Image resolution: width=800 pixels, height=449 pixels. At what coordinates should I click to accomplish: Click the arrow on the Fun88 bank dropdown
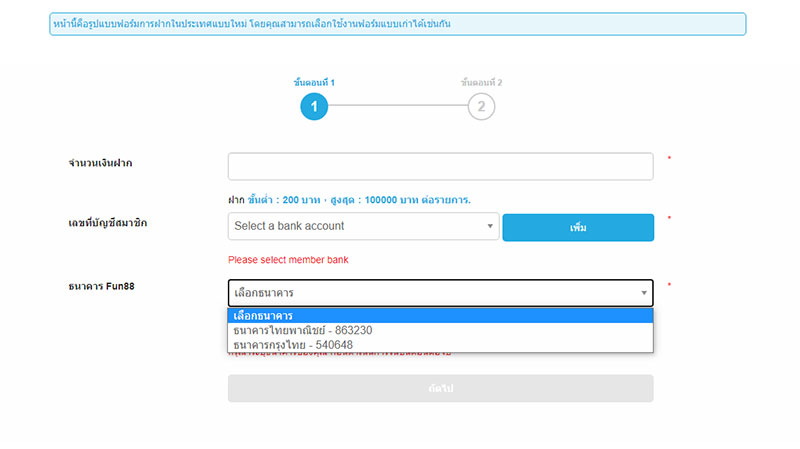pos(643,293)
